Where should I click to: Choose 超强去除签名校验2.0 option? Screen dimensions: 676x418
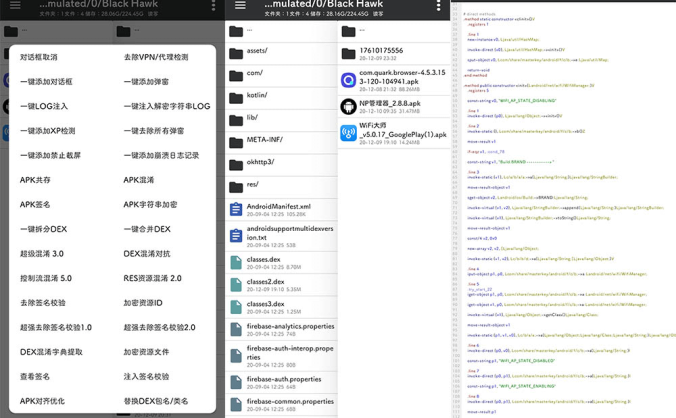pos(160,327)
